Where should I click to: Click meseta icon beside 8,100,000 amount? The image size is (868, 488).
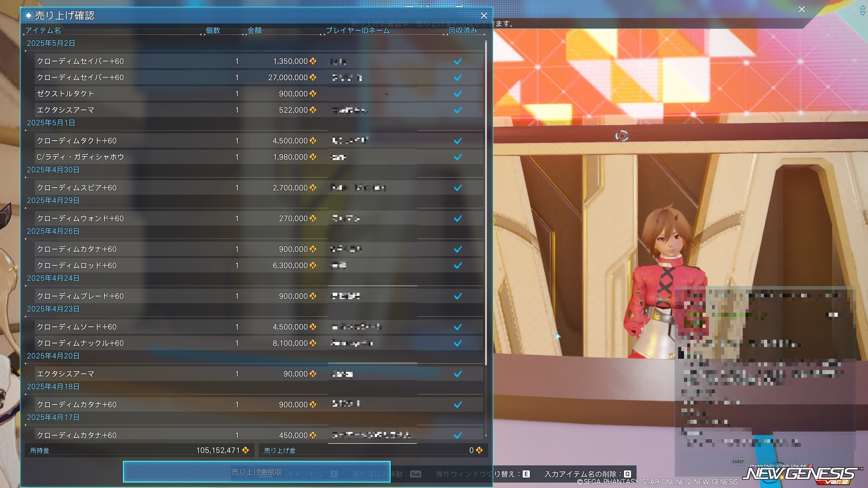[313, 343]
